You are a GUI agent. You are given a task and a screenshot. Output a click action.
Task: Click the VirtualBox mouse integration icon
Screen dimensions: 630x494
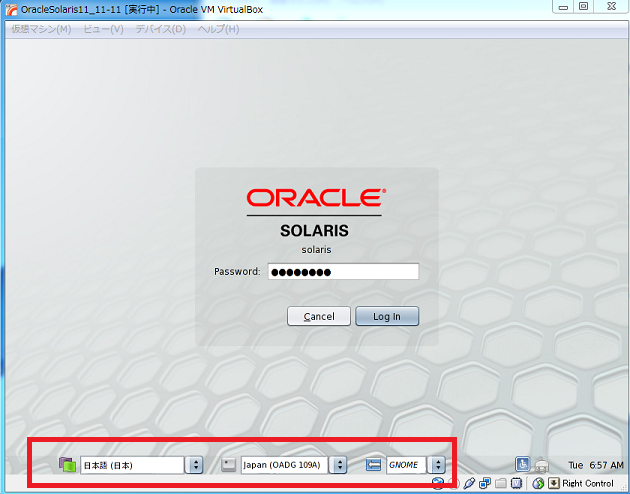pyautogui.click(x=537, y=484)
